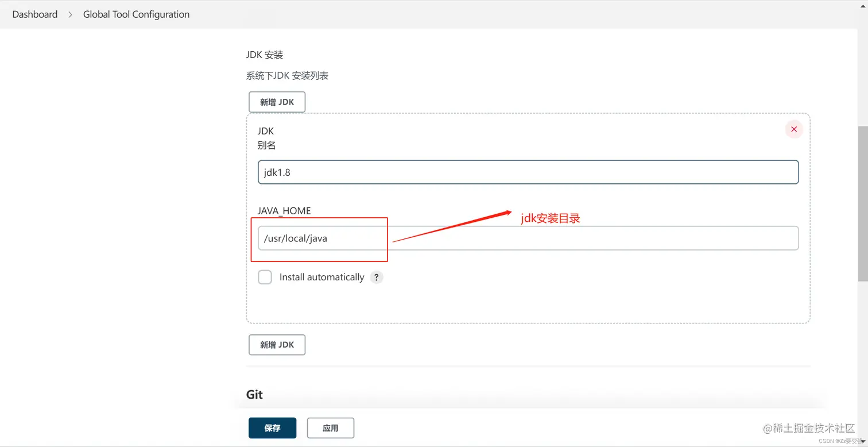Click the Git section heading

[x=254, y=395]
